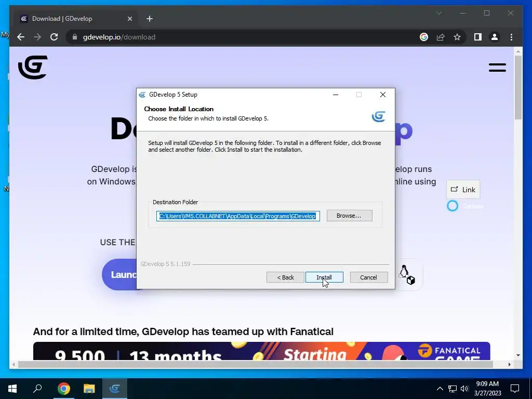Viewport: 532px width, 399px height.
Task: Open the notifications center icon
Action: [x=515, y=389]
